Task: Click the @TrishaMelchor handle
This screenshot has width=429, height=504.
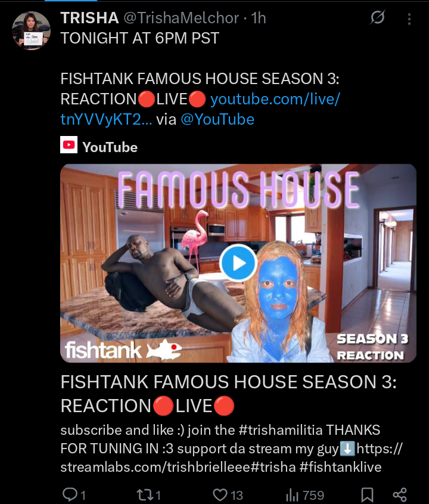Action: 181,18
